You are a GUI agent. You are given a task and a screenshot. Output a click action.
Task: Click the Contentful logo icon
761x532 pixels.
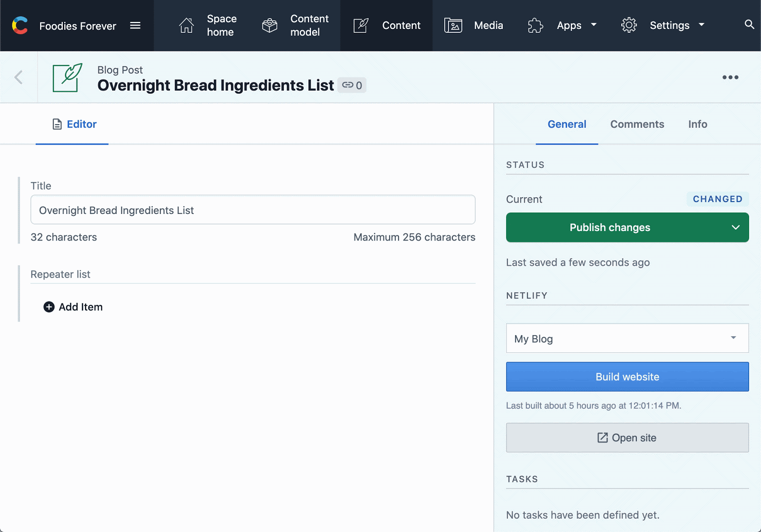click(20, 26)
